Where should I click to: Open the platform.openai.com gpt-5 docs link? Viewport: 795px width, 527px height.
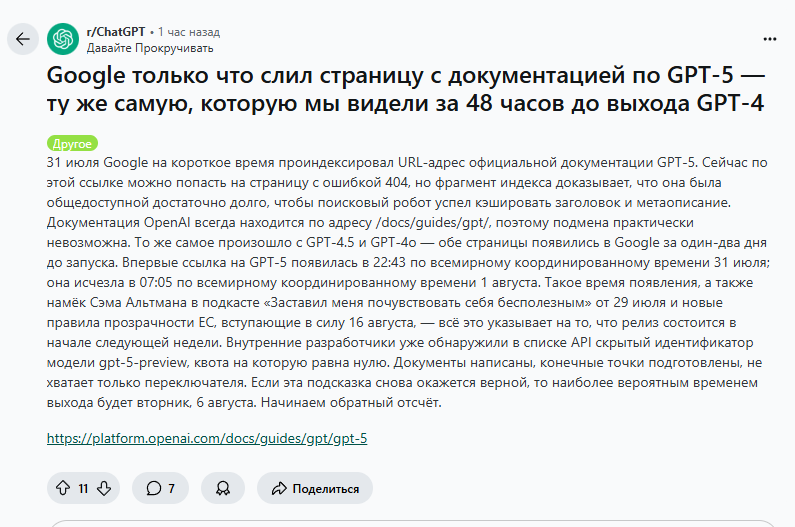tap(207, 438)
